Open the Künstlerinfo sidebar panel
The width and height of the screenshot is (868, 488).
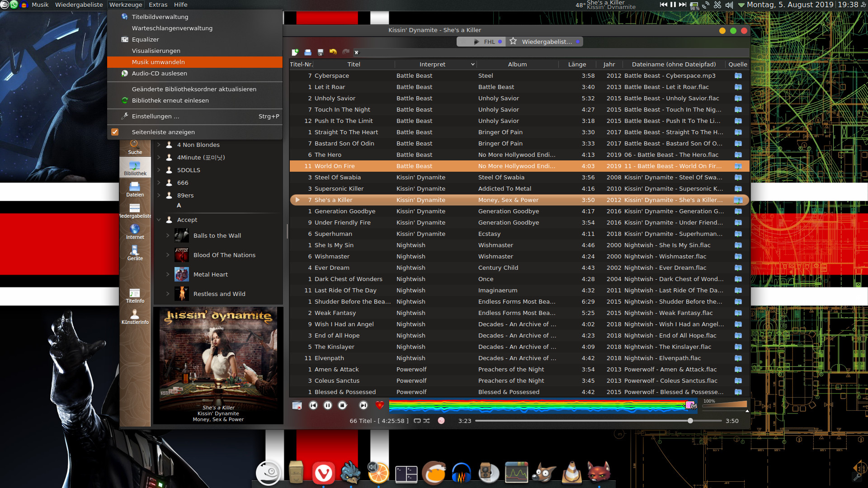tap(135, 317)
